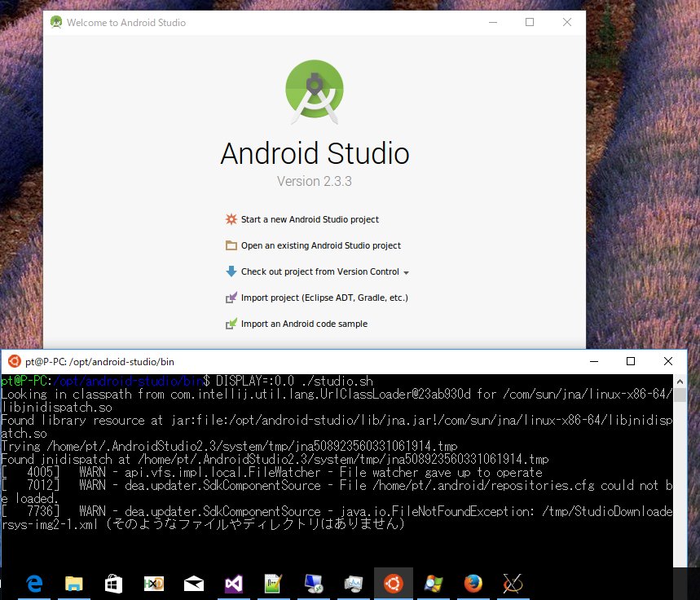Image resolution: width=700 pixels, height=600 pixels.
Task: Close the bash terminal window
Action: (668, 361)
